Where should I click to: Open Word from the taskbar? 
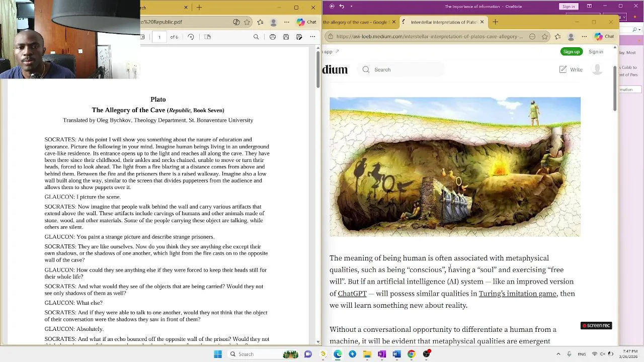tap(396, 354)
